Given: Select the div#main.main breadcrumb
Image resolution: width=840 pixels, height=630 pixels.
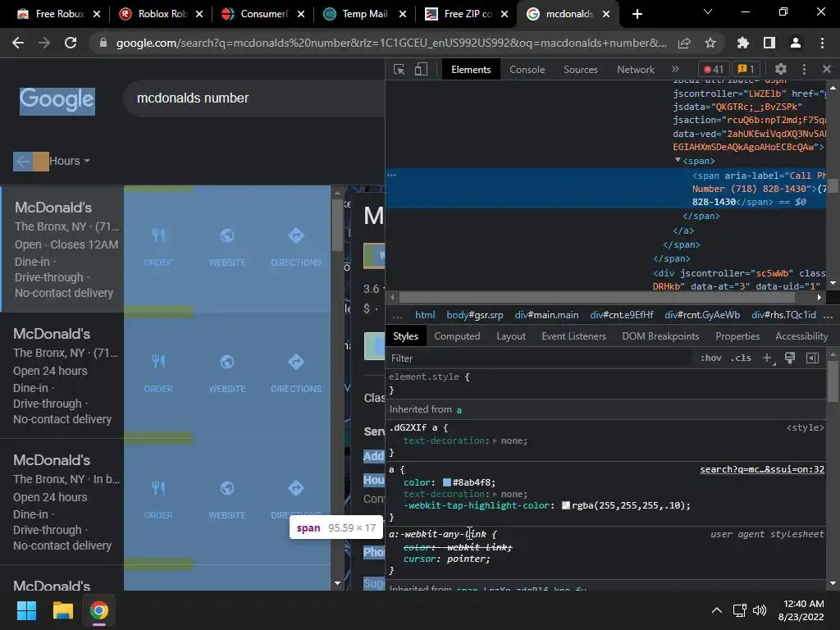Looking at the screenshot, I should click(x=546, y=315).
